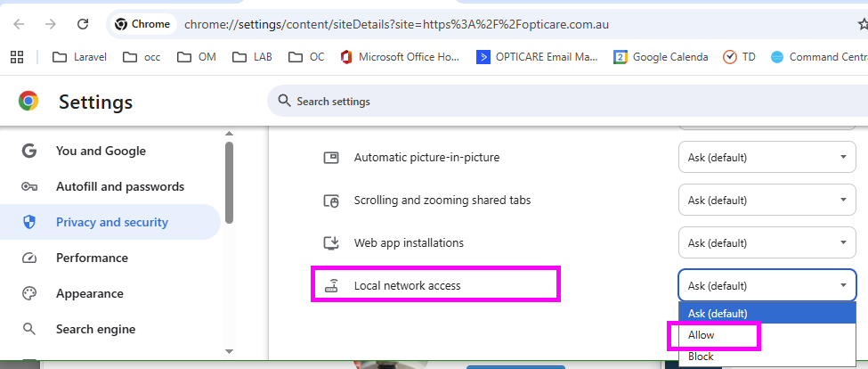Image resolution: width=868 pixels, height=369 pixels.
Task: Choose Ask (default) option in list
Action: pyautogui.click(x=718, y=313)
